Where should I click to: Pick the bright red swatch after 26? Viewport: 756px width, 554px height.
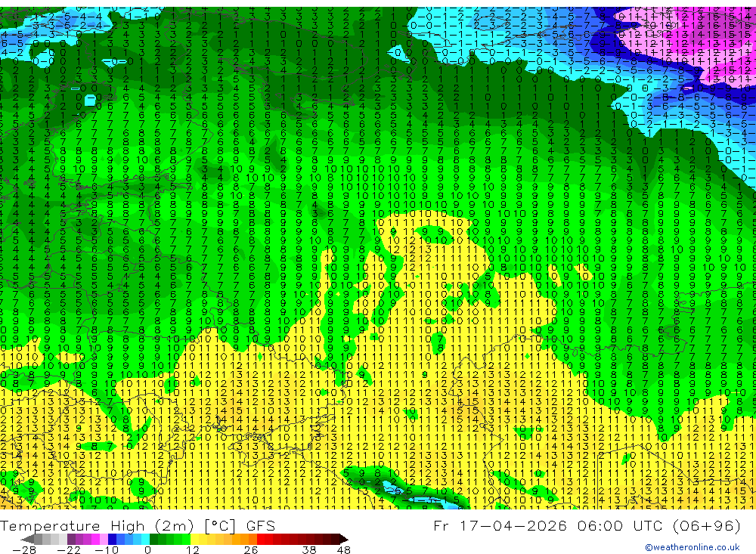point(261,539)
